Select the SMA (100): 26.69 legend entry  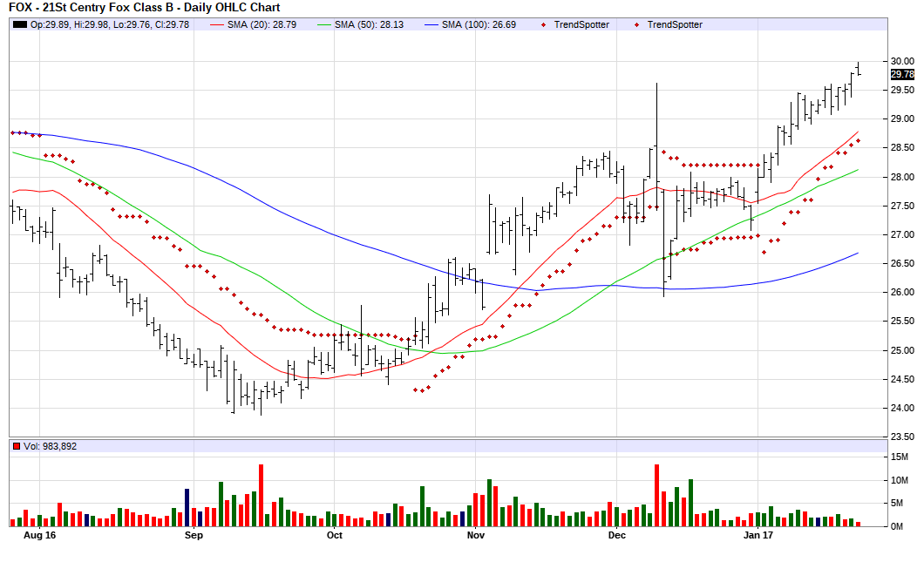click(479, 24)
